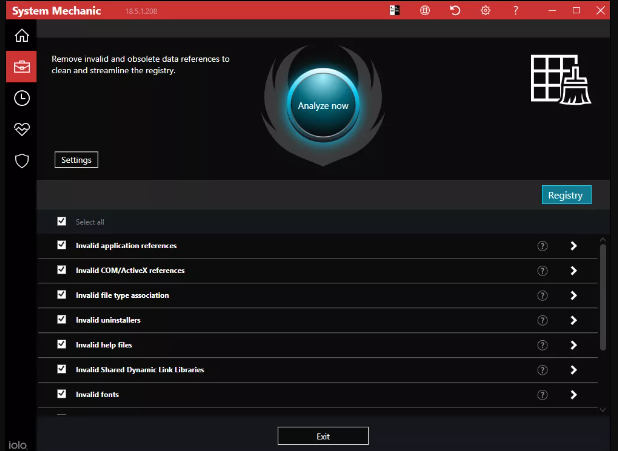Show help for Invalid help files
This screenshot has width=618, height=451.
pyautogui.click(x=542, y=345)
